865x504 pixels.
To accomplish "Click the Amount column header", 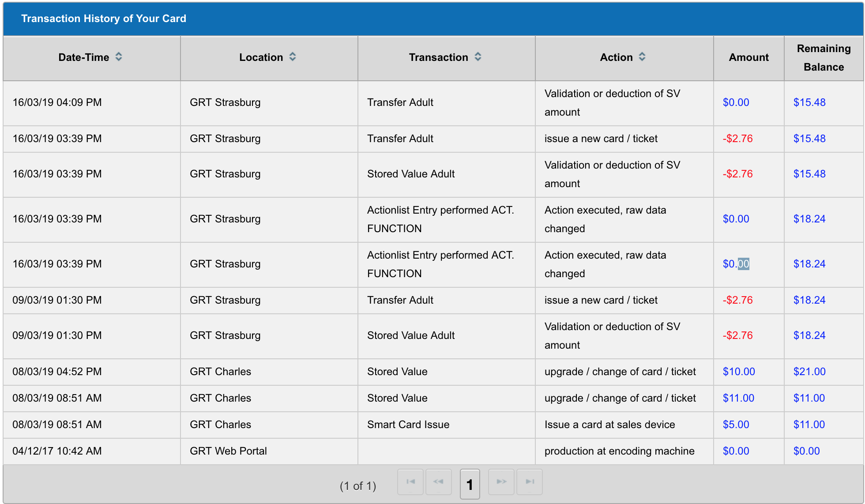I will 748,58.
